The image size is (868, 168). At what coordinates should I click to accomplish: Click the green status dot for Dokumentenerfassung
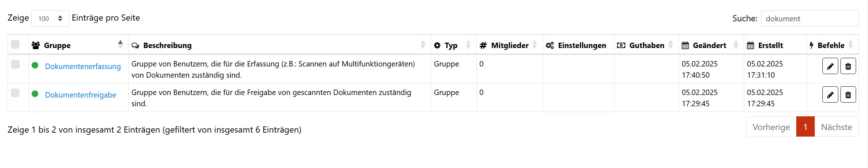click(x=35, y=65)
